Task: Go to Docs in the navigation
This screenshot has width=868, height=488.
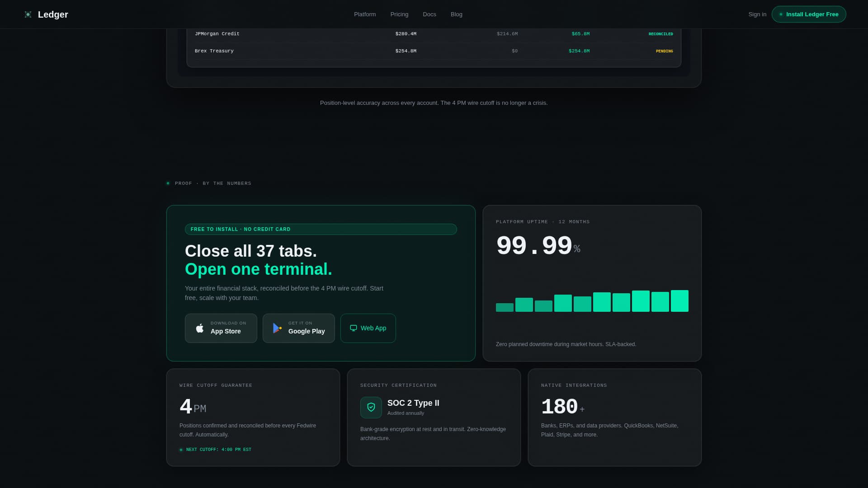Action: tap(429, 14)
